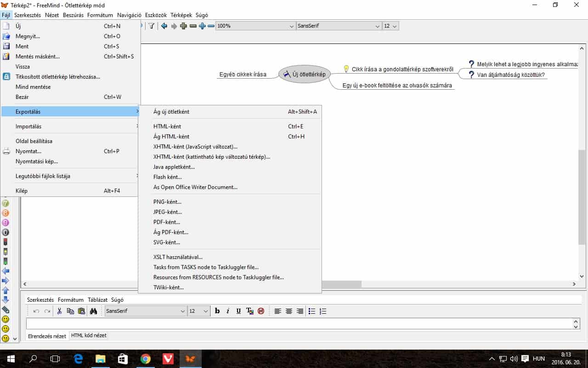
Task: Click the filter funnel icon in toolbar
Action: click(152, 26)
